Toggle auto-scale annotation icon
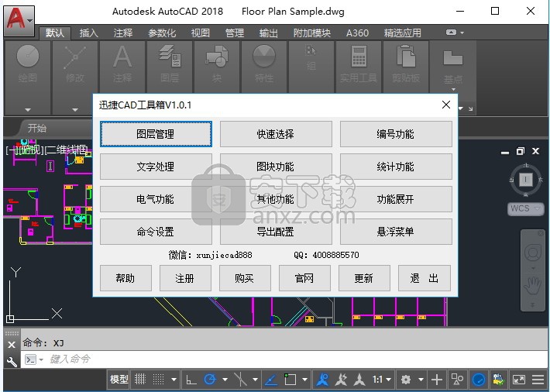 click(341, 380)
